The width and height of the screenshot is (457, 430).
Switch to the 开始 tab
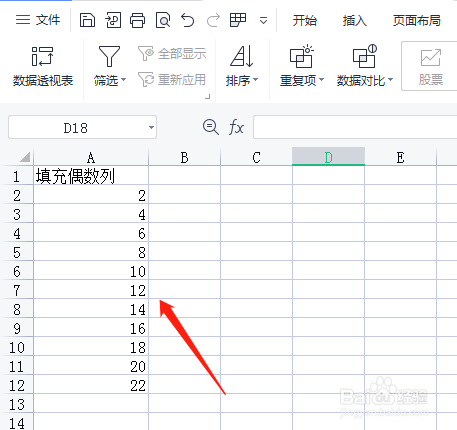tap(305, 21)
